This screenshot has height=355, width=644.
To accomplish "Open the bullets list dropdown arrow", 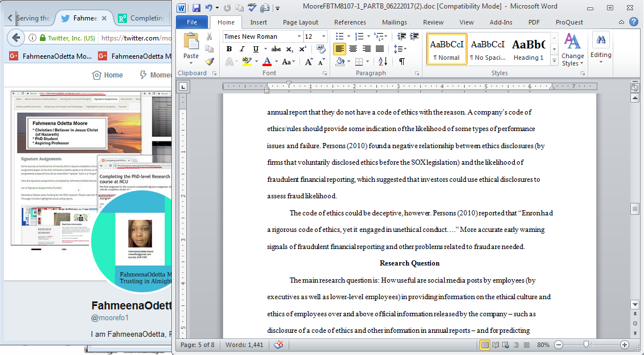I will 348,36.
